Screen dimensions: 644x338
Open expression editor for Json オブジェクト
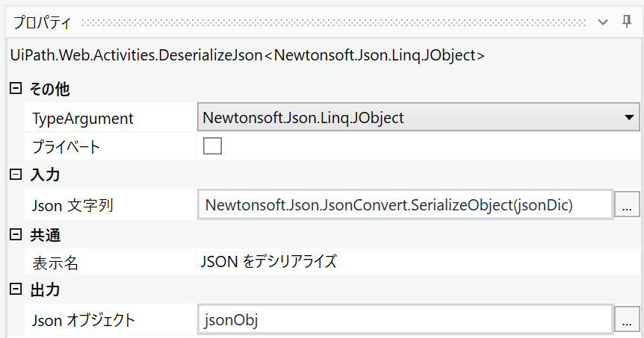pos(627,321)
